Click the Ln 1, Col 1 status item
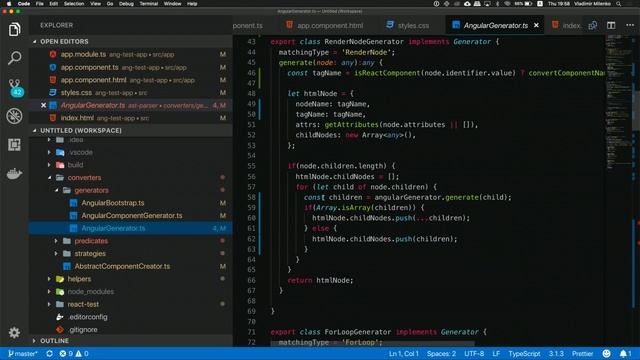Image resolution: width=640 pixels, height=360 pixels. pos(403,353)
